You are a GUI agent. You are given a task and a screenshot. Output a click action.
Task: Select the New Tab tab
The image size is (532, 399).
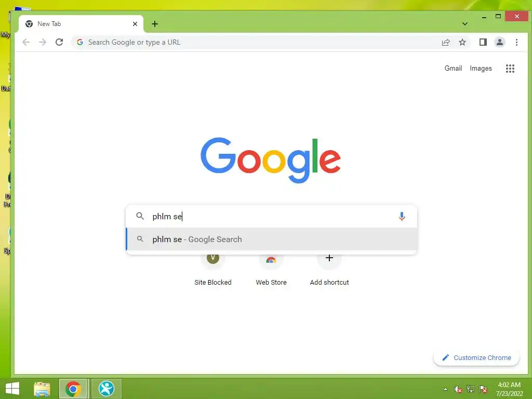pyautogui.click(x=81, y=24)
